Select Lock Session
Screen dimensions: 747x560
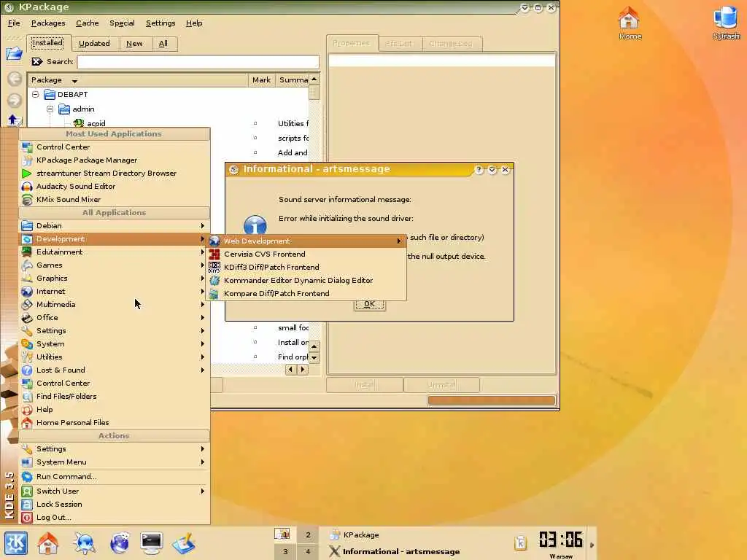tap(115, 505)
